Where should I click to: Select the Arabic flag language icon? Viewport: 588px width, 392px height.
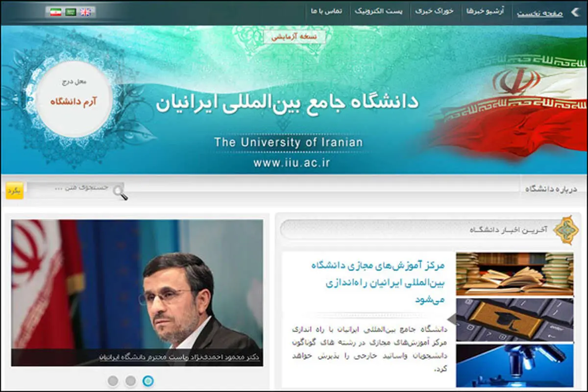tap(71, 12)
